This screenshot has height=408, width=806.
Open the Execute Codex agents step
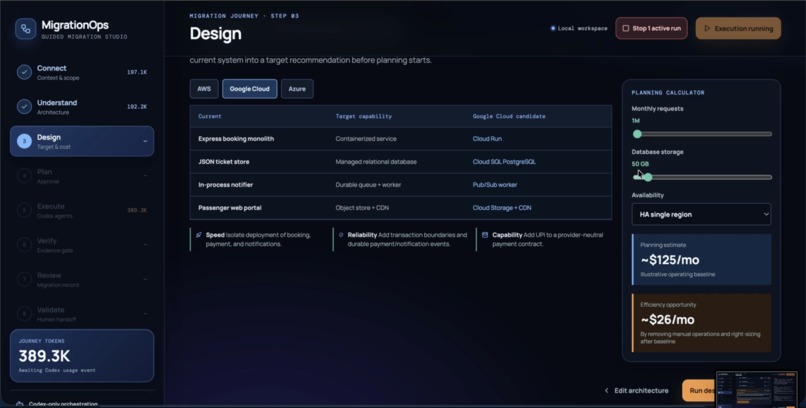(x=82, y=210)
